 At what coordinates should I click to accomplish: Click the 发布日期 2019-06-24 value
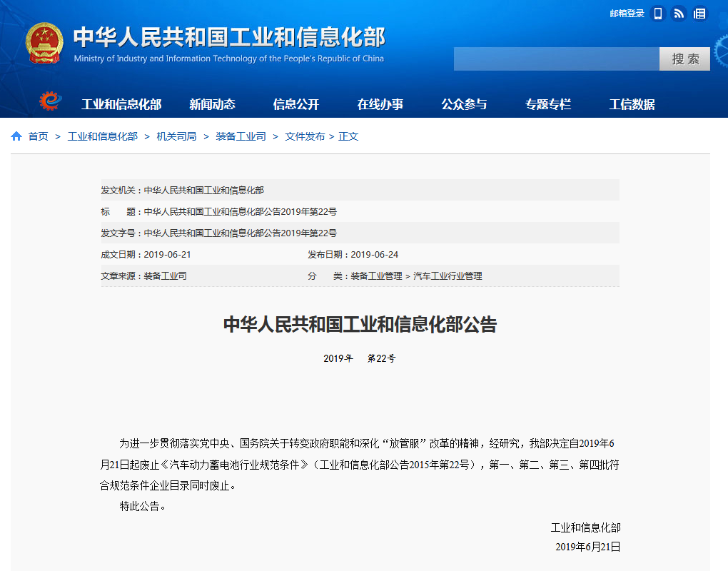[x=374, y=254]
